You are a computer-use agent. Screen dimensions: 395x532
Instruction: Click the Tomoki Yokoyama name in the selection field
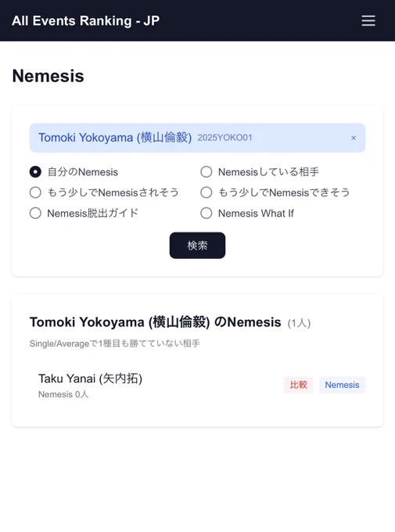(115, 138)
